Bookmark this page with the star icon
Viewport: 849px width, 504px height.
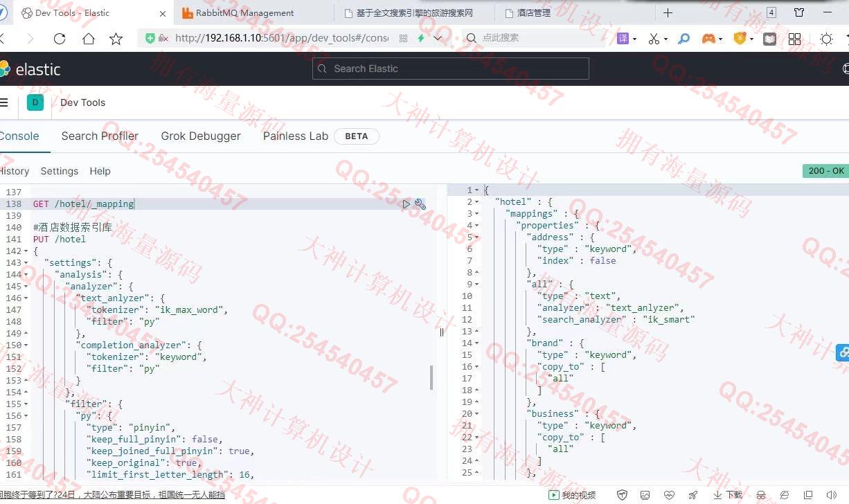coord(116,39)
